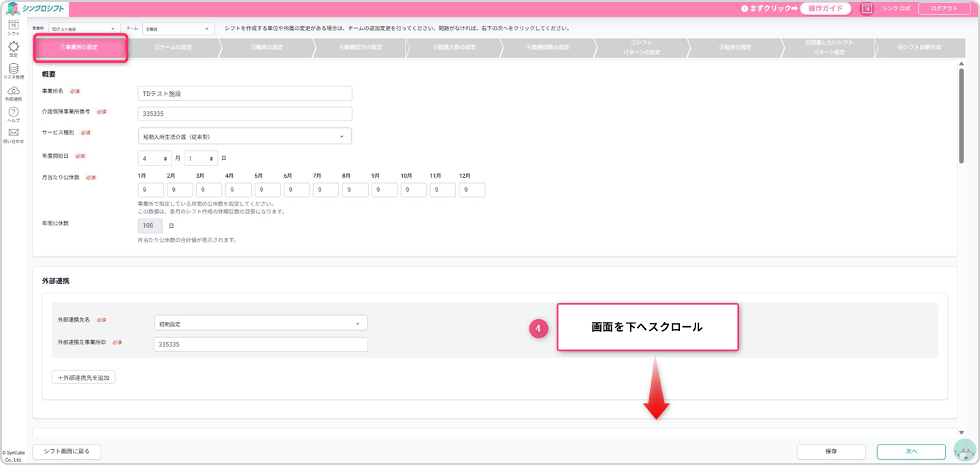Image resolution: width=980 pixels, height=465 pixels.
Task: Open the robot assistant icon at bottom right
Action: click(964, 451)
